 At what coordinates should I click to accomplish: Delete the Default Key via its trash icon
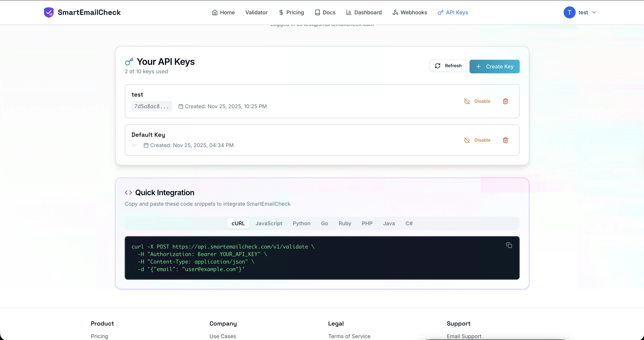click(x=505, y=140)
